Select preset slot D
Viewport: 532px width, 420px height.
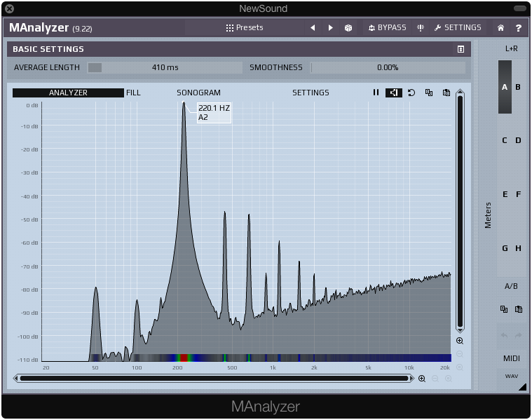[x=518, y=140]
